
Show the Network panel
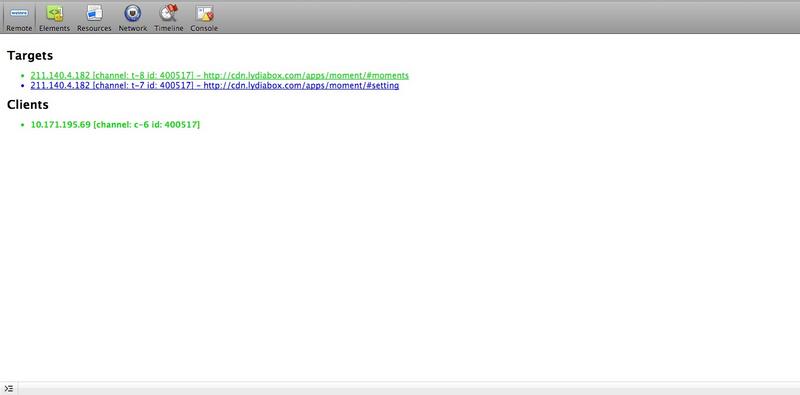click(x=133, y=18)
